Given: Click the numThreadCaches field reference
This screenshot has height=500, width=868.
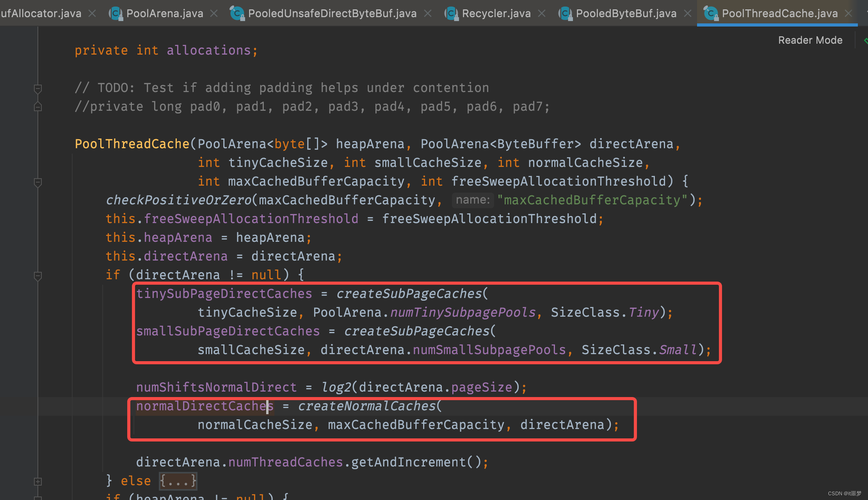Looking at the screenshot, I should 286,462.
